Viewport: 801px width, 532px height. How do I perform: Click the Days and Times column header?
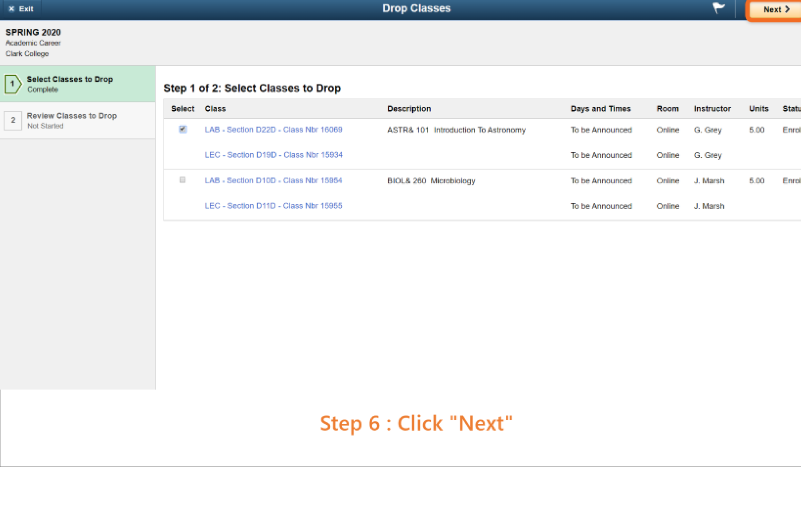(x=600, y=109)
